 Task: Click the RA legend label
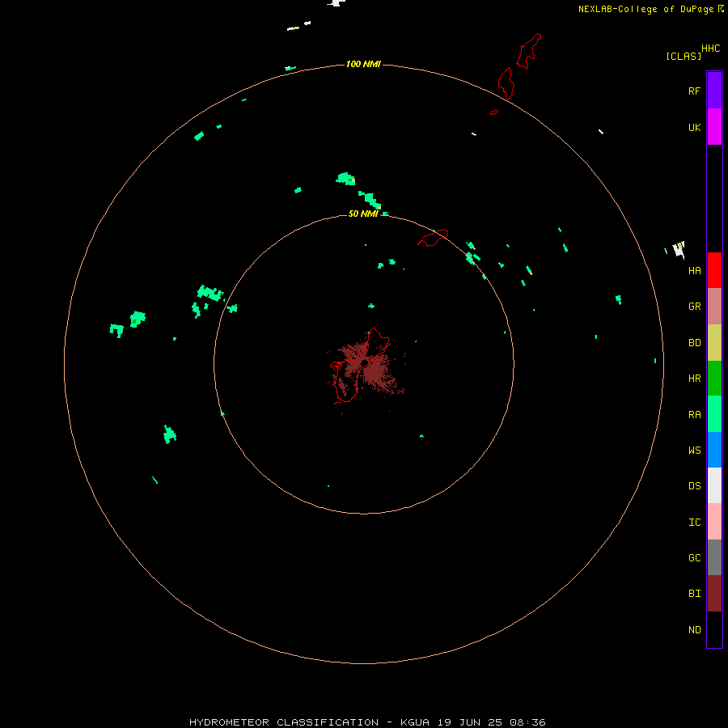click(694, 414)
